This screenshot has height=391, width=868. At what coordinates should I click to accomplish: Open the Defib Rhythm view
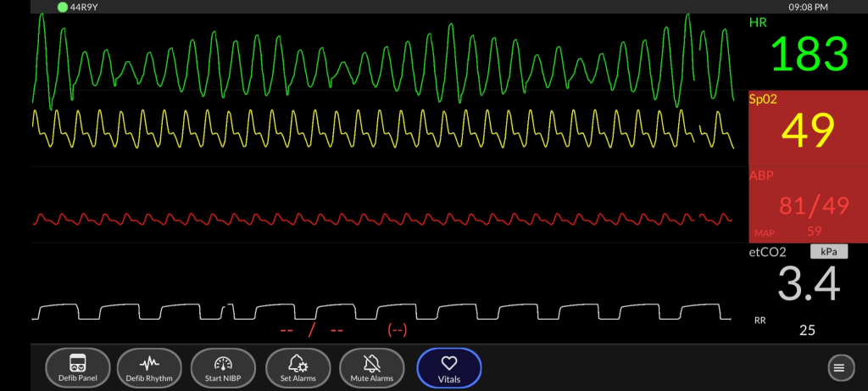(x=149, y=367)
